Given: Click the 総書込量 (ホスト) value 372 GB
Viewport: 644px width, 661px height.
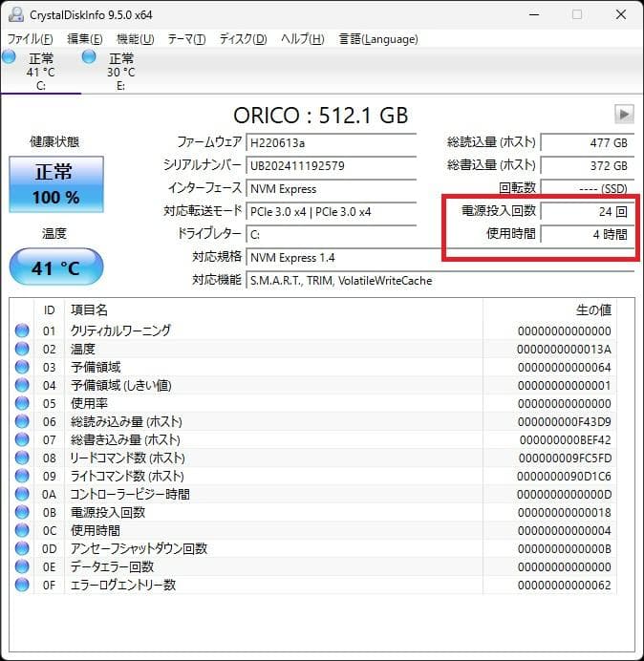Looking at the screenshot, I should point(587,165).
